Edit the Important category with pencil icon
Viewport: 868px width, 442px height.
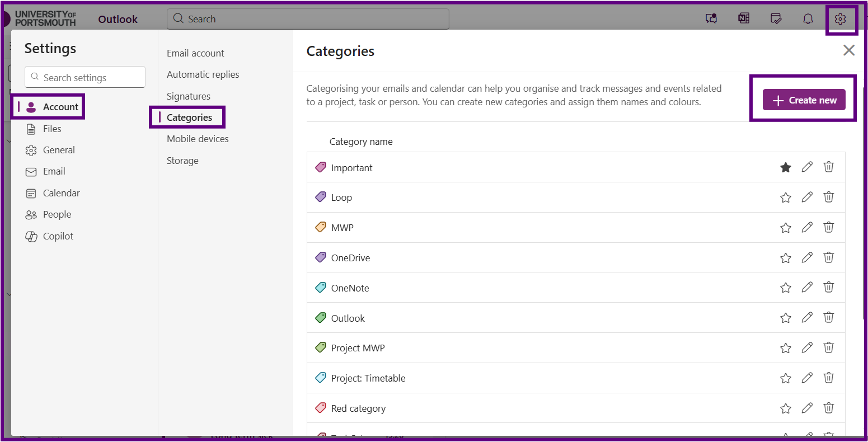(x=807, y=167)
